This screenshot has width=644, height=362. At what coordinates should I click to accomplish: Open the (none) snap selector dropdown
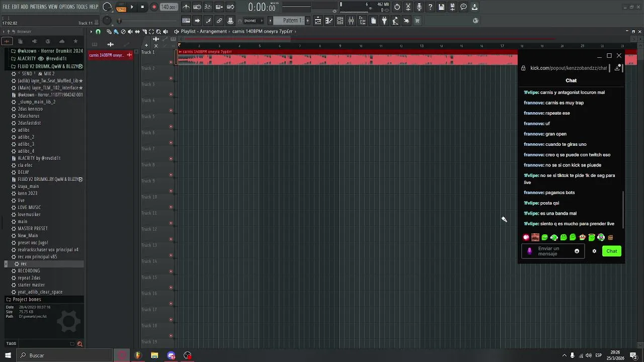pos(254,21)
